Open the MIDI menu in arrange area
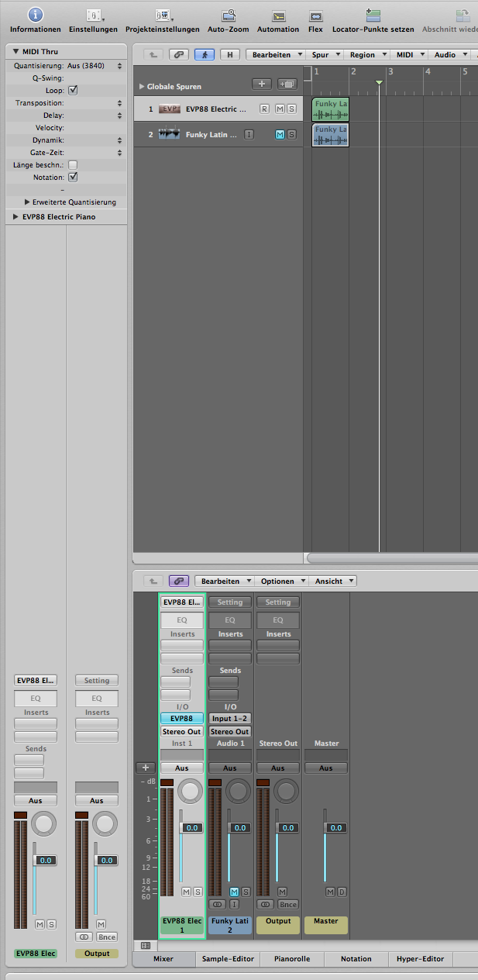 click(409, 55)
